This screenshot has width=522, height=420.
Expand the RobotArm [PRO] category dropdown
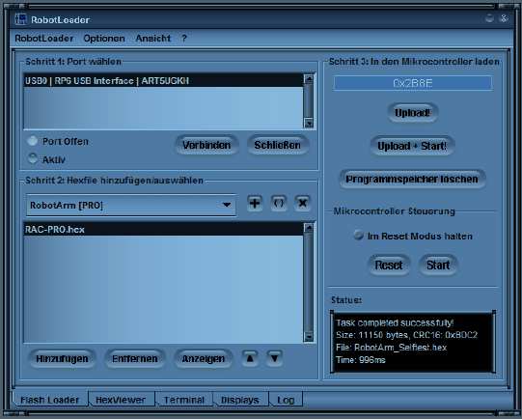tap(227, 205)
